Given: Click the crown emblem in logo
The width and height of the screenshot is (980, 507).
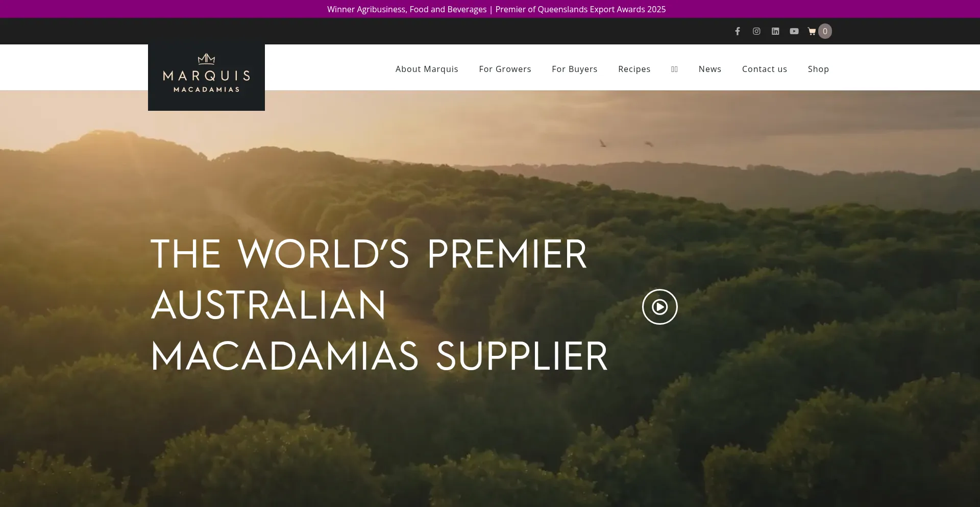Looking at the screenshot, I should pos(206,59).
